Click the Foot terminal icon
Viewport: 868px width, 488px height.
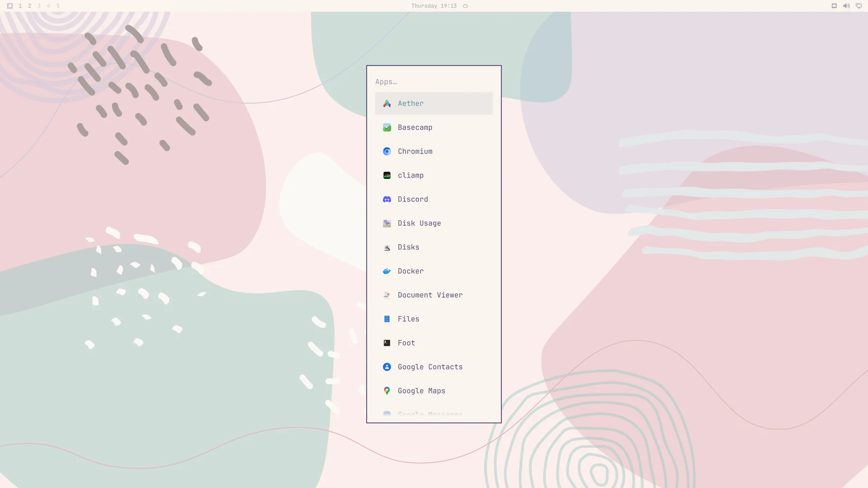(x=387, y=343)
